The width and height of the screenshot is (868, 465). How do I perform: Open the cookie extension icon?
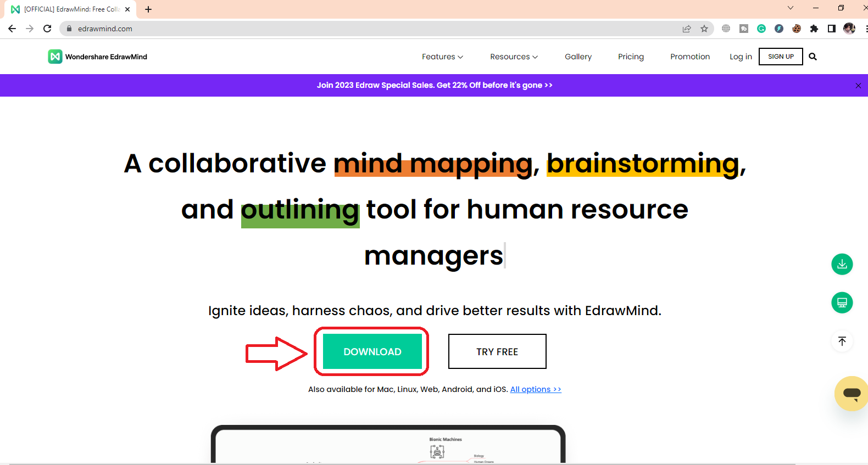(x=797, y=29)
